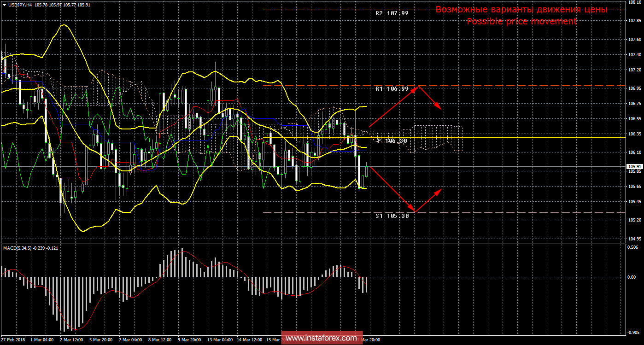Click the 108.10 value on price axis
644x345 pixels.
click(635, 2)
